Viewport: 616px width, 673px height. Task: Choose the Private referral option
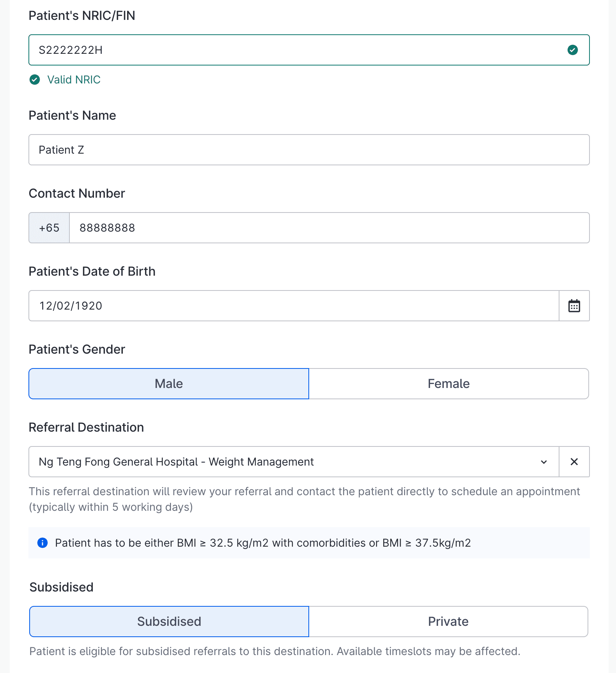pyautogui.click(x=448, y=622)
